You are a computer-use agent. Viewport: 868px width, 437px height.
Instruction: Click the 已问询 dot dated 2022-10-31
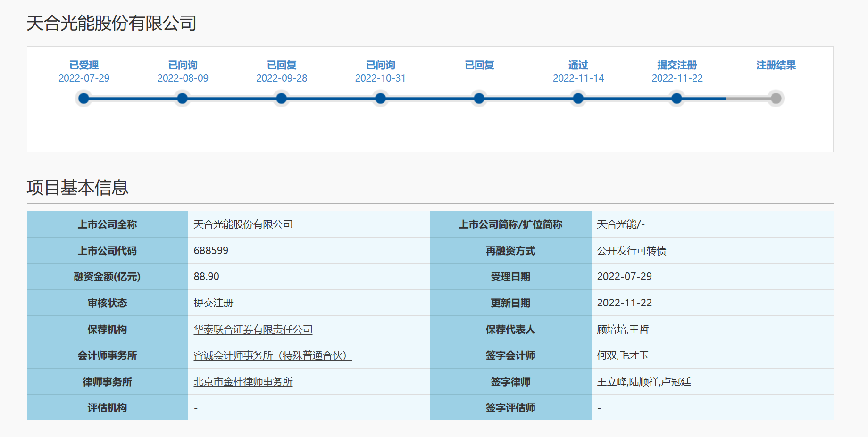(380, 99)
